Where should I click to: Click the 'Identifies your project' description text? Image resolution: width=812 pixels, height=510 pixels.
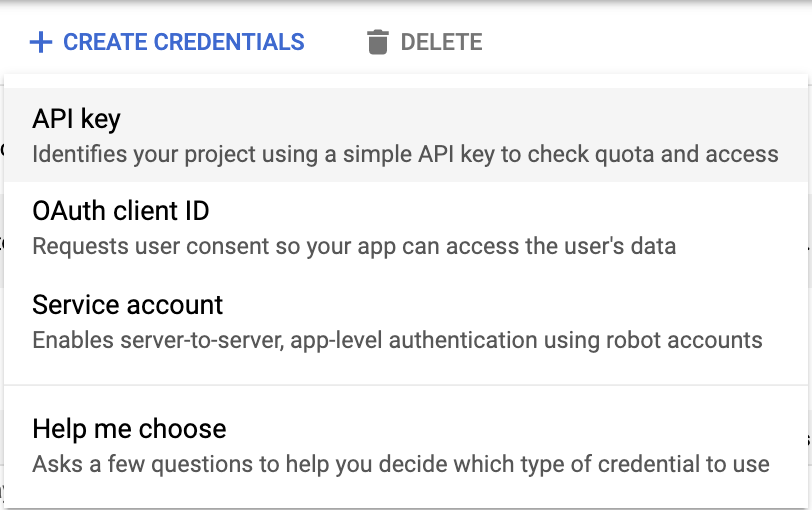tap(405, 154)
